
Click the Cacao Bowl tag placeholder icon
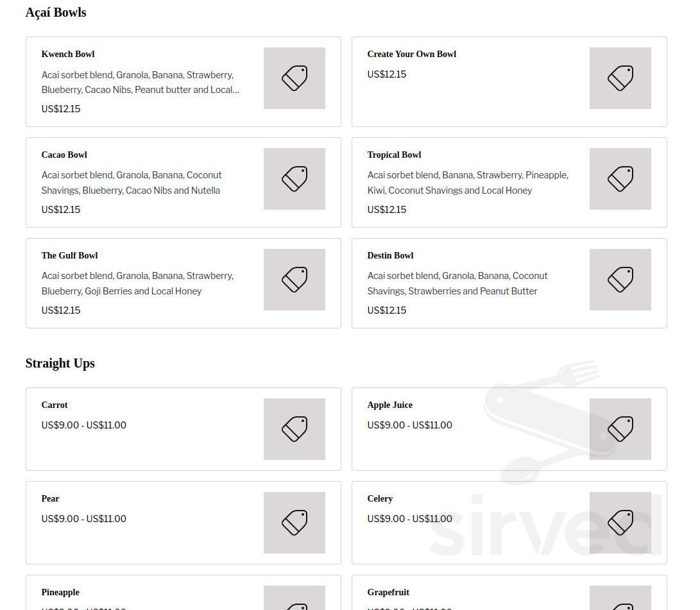click(x=295, y=179)
